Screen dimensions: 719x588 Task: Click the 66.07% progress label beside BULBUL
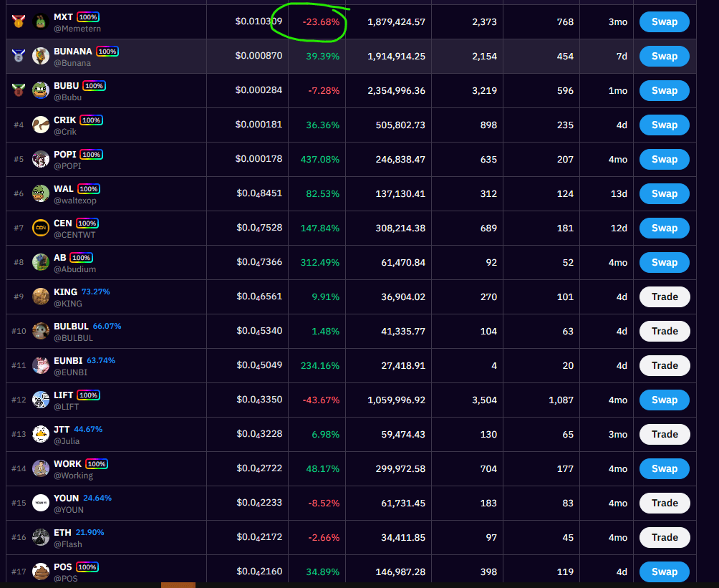tap(107, 326)
